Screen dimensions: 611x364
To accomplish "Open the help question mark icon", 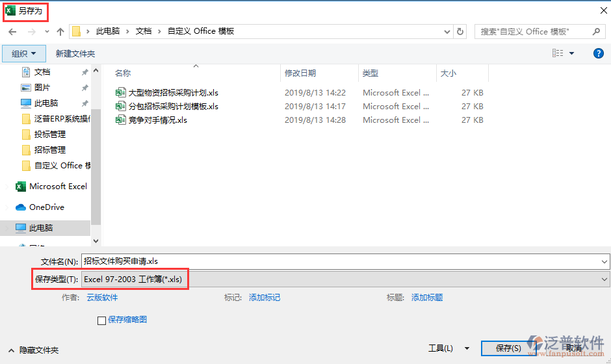I will 599,53.
